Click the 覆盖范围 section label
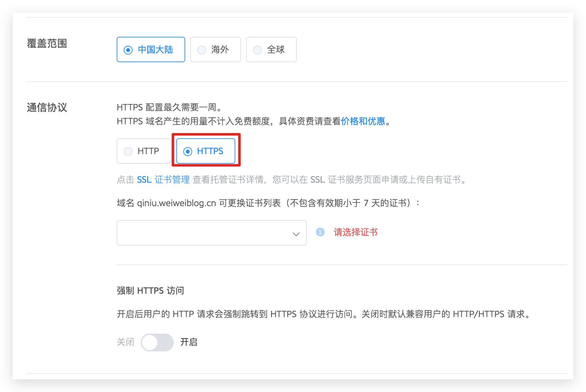 (x=47, y=43)
